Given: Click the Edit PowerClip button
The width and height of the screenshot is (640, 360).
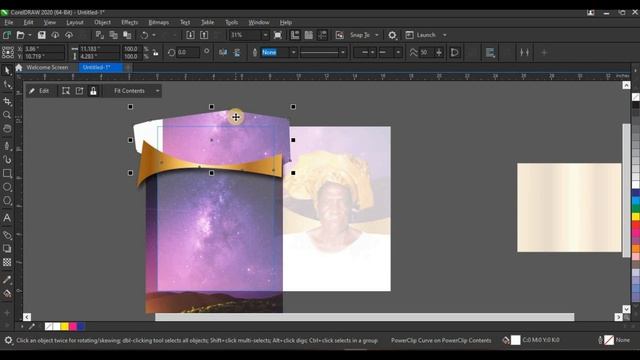Looking at the screenshot, I should tap(39, 91).
